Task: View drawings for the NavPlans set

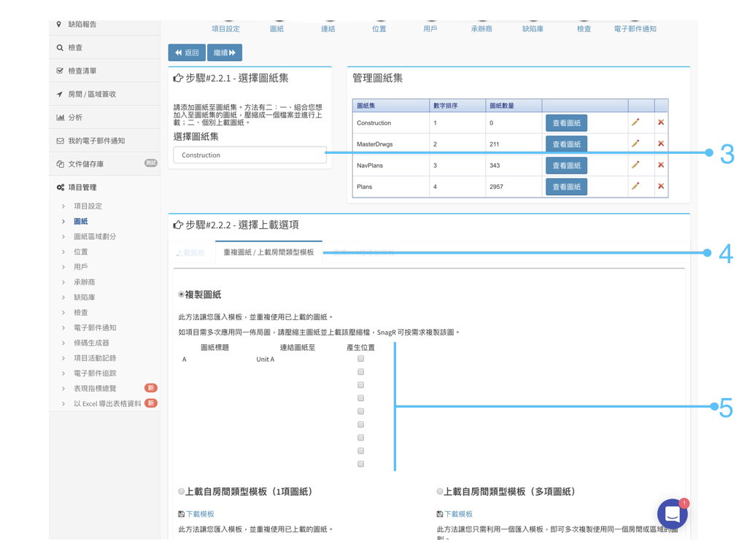Action: point(566,166)
